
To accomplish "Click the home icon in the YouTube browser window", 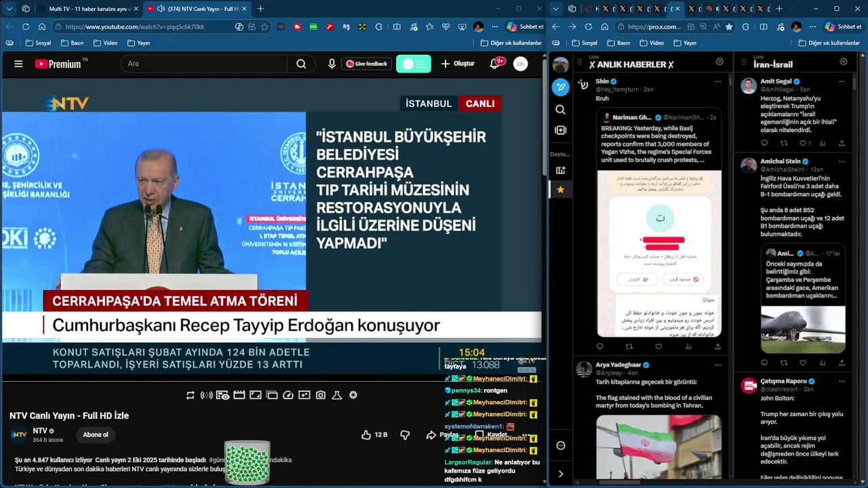I will pos(42,26).
